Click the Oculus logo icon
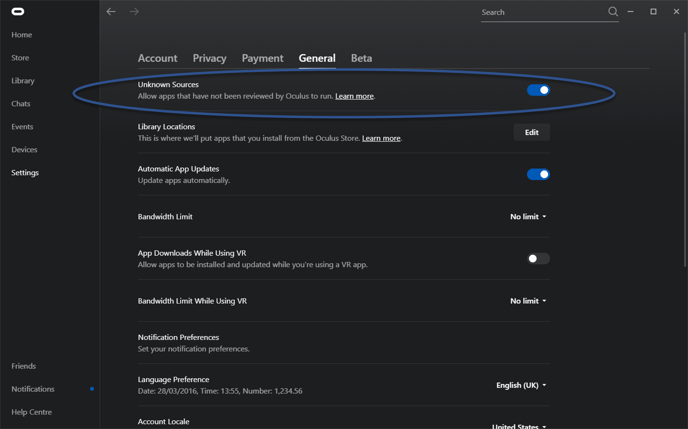Screen dimensions: 688x429 (x=18, y=11)
